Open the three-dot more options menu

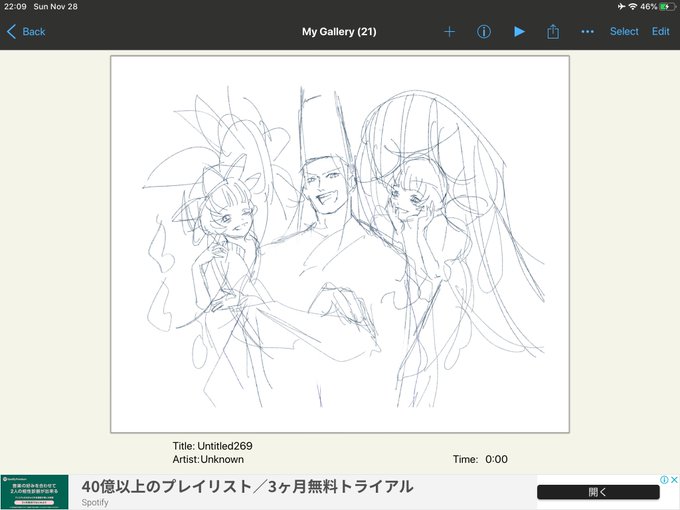pyautogui.click(x=587, y=32)
